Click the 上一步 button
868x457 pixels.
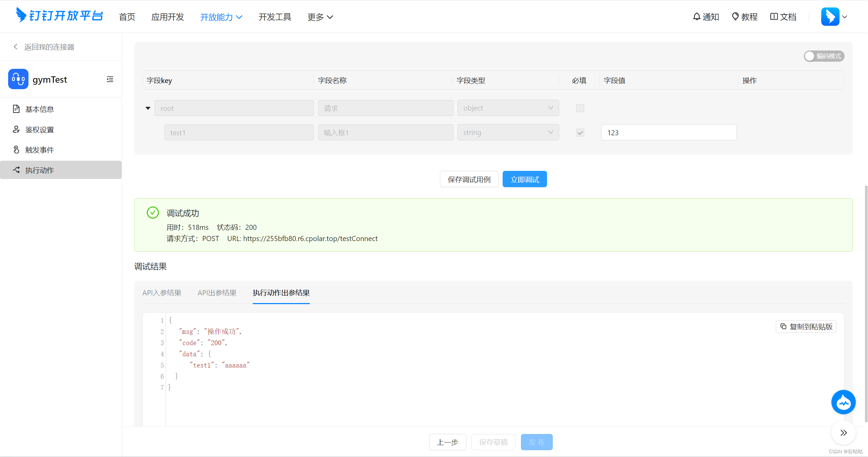(x=447, y=442)
